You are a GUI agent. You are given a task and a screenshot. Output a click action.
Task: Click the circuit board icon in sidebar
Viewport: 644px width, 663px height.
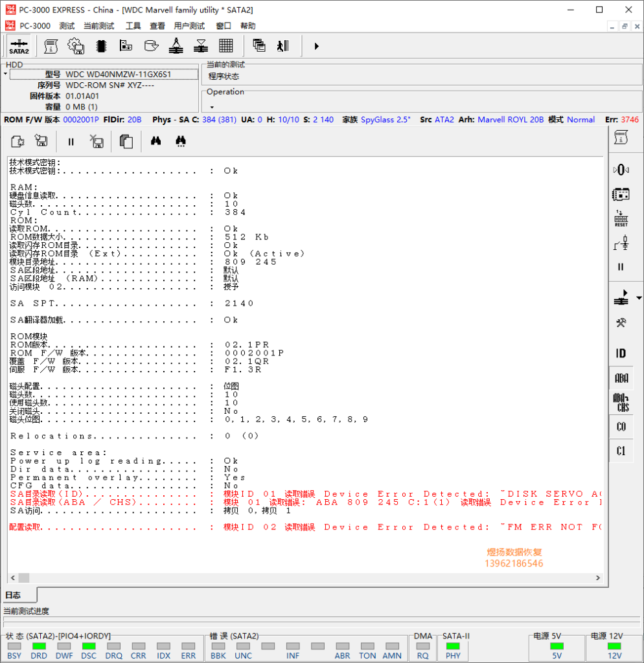click(621, 194)
